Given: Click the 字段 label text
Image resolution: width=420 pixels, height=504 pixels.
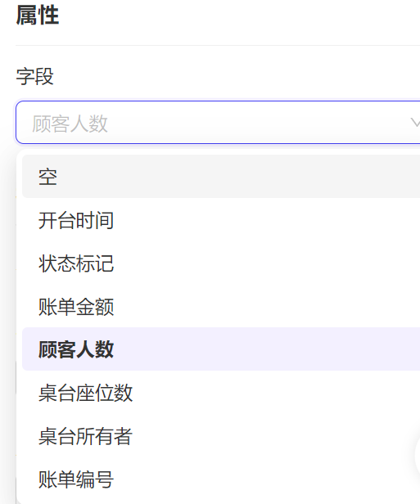Looking at the screenshot, I should coord(34,76).
